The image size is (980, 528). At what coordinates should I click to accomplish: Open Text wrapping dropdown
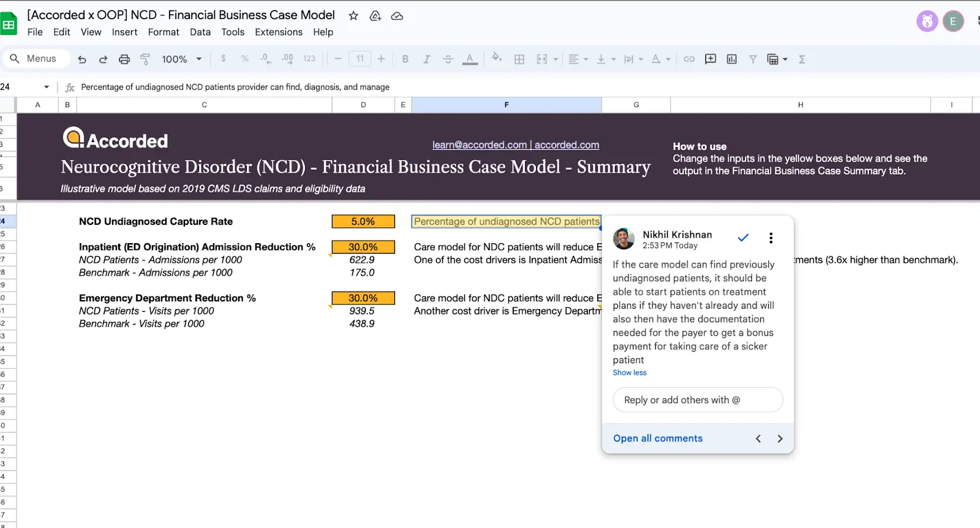[x=633, y=59]
